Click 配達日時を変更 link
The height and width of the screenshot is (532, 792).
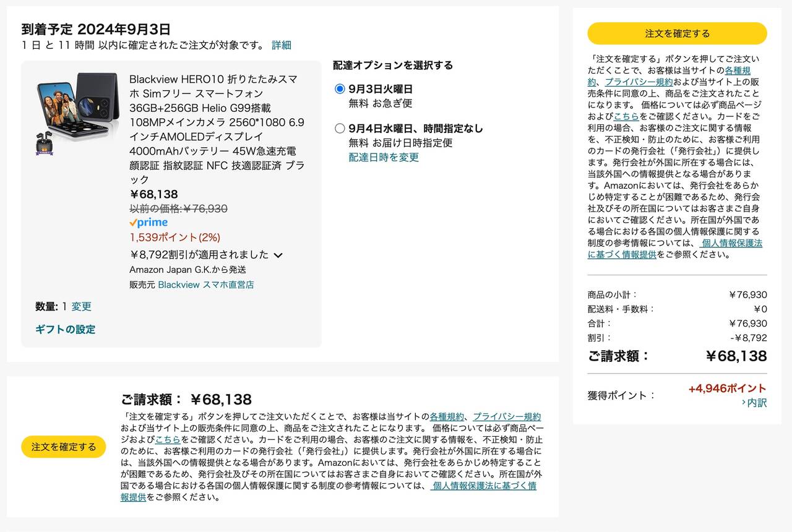384,157
